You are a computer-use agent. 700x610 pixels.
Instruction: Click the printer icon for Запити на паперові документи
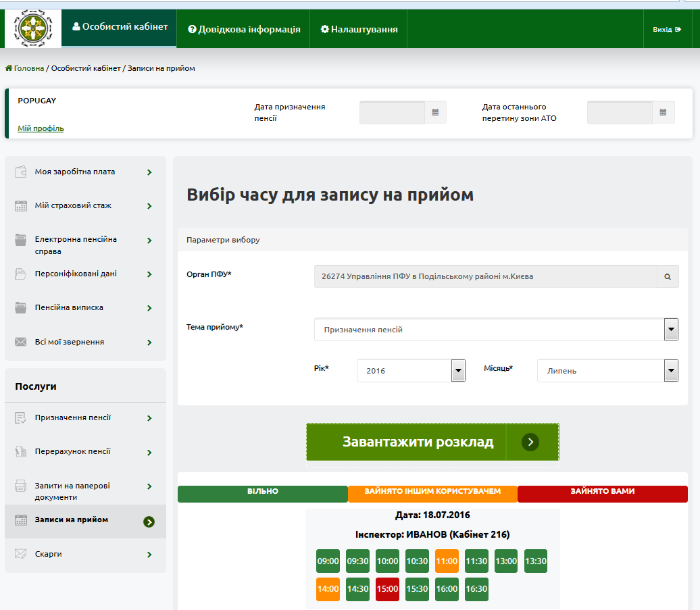[x=20, y=486]
